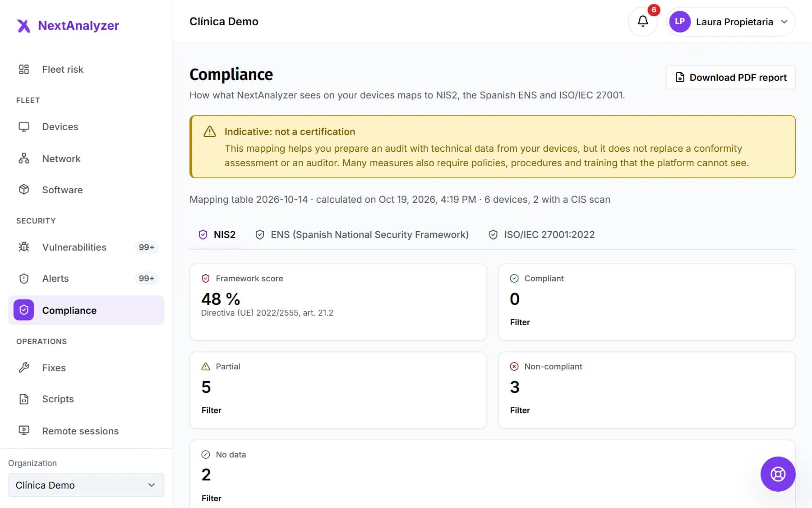
Task: Open Fleet risk page label
Action: [63, 69]
